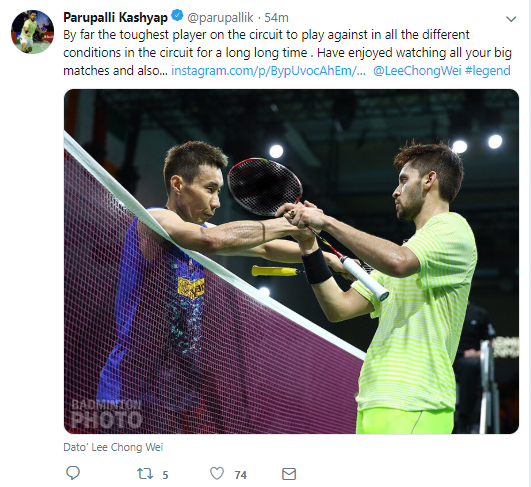Viewport: 531px width, 487px height.
Task: Click the Dato' Lee Chong Wei photo tag
Action: 113,447
